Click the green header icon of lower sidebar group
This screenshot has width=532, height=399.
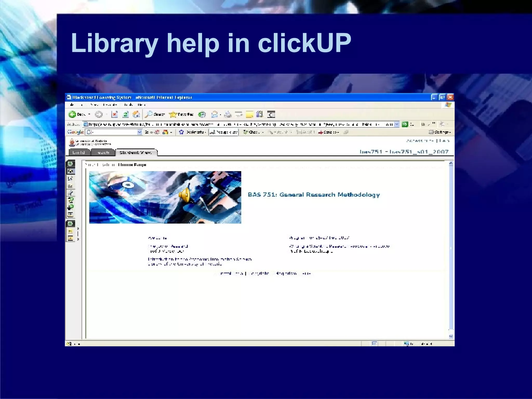pos(70,224)
